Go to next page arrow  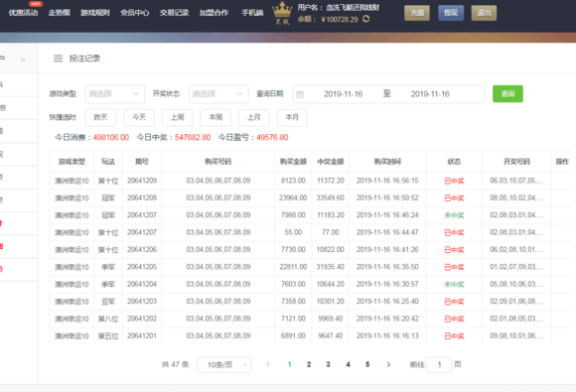pyautogui.click(x=388, y=364)
